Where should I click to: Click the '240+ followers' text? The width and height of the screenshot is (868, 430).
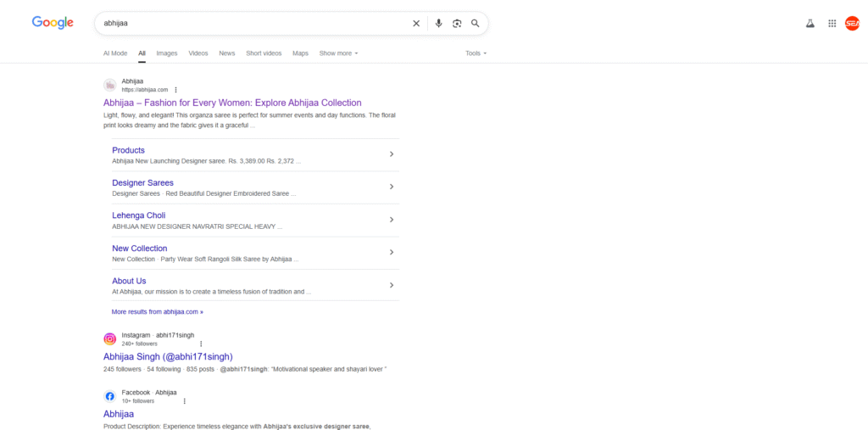coord(140,344)
